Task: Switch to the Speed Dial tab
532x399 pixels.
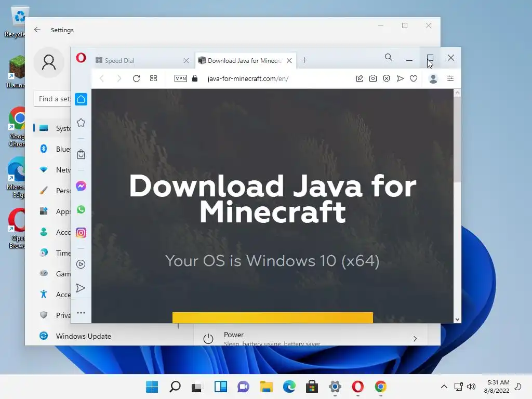Action: click(x=139, y=60)
